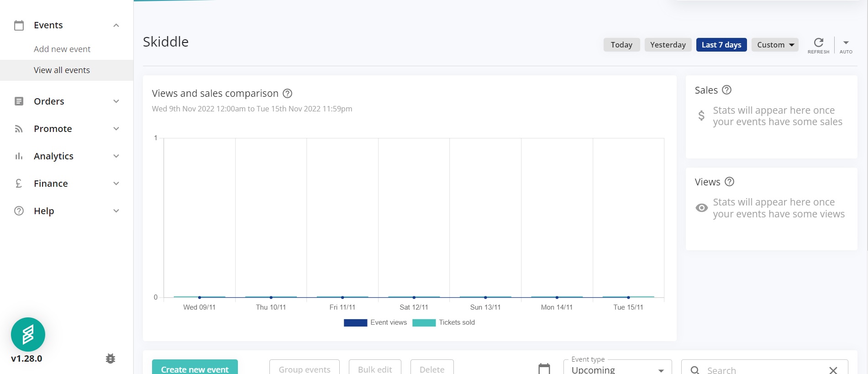Collapse the Events menu section
The height and width of the screenshot is (374, 868).
coord(116,25)
